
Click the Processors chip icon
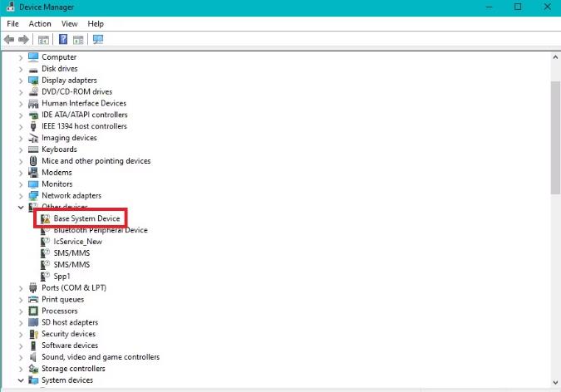pyautogui.click(x=33, y=311)
